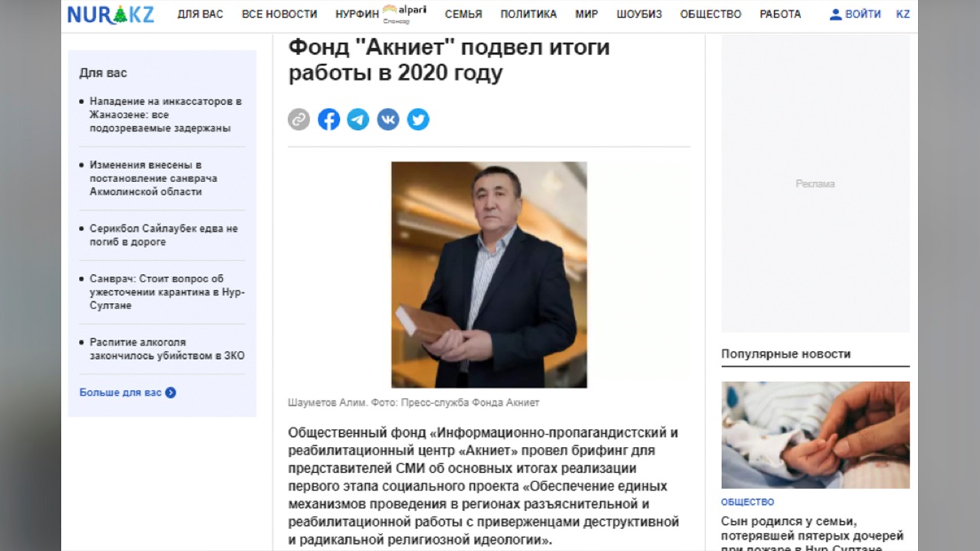Click the arrow icon beside Больше для вас
This screenshot has width=980, height=551.
tap(171, 393)
